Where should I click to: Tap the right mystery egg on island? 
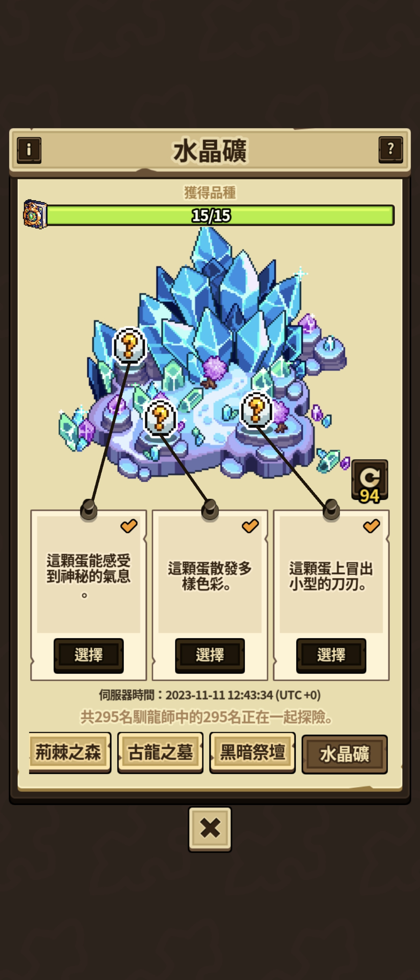(257, 410)
